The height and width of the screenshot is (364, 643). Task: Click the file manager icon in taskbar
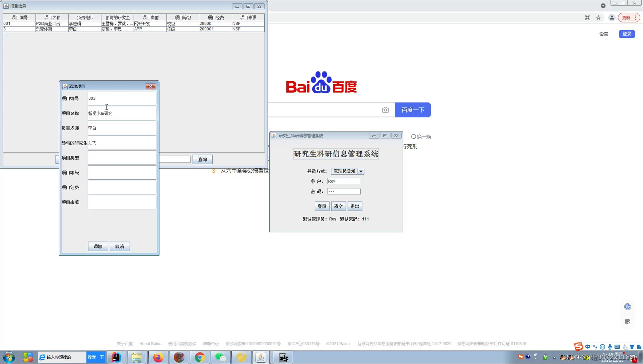pyautogui.click(x=137, y=357)
